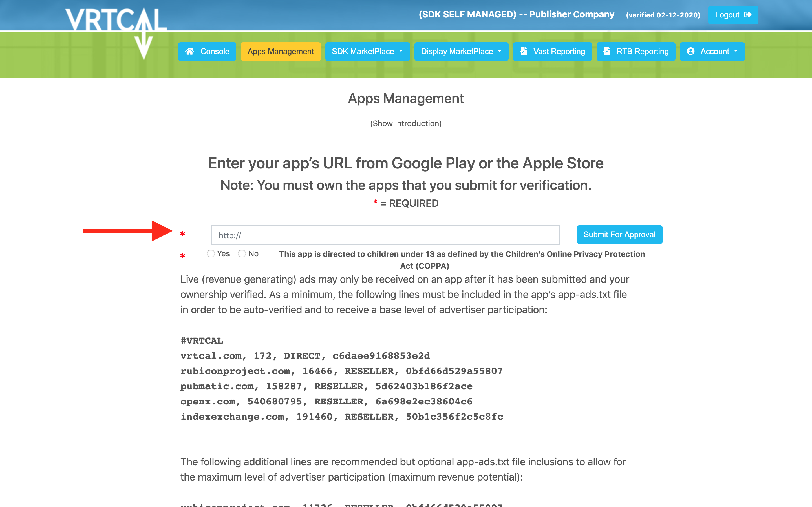Viewport: 812px width, 507px height.
Task: Click the Vast Reporting file icon
Action: 524,51
